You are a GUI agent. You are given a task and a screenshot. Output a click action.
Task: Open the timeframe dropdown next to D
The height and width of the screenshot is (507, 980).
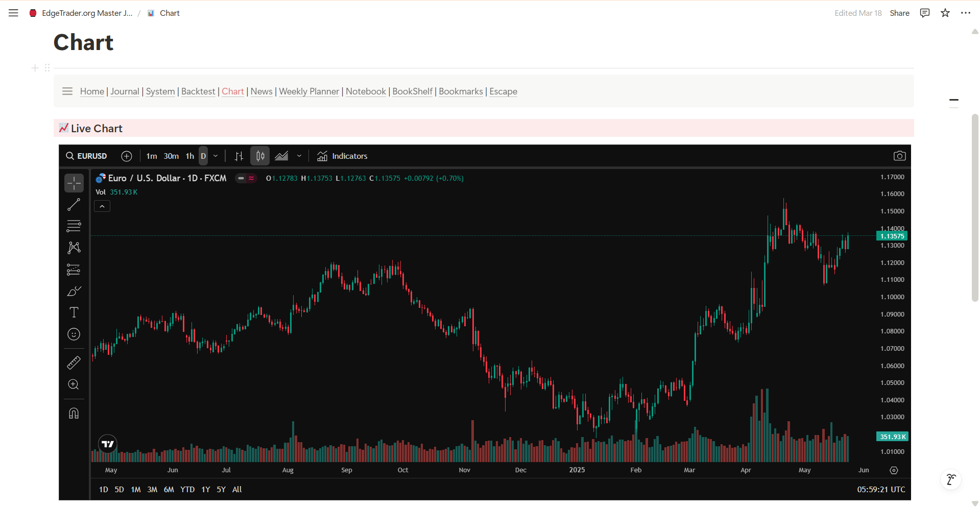pos(215,156)
